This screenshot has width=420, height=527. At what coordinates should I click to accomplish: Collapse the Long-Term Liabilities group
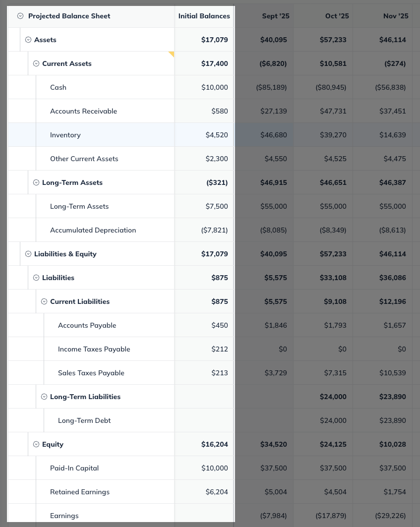pos(44,397)
